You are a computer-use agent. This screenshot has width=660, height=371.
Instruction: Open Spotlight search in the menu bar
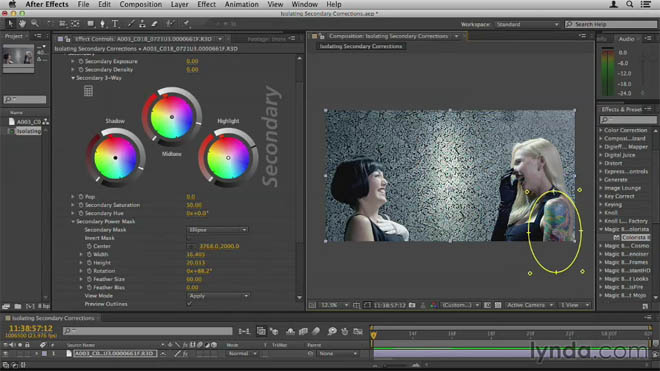tap(629, 4)
